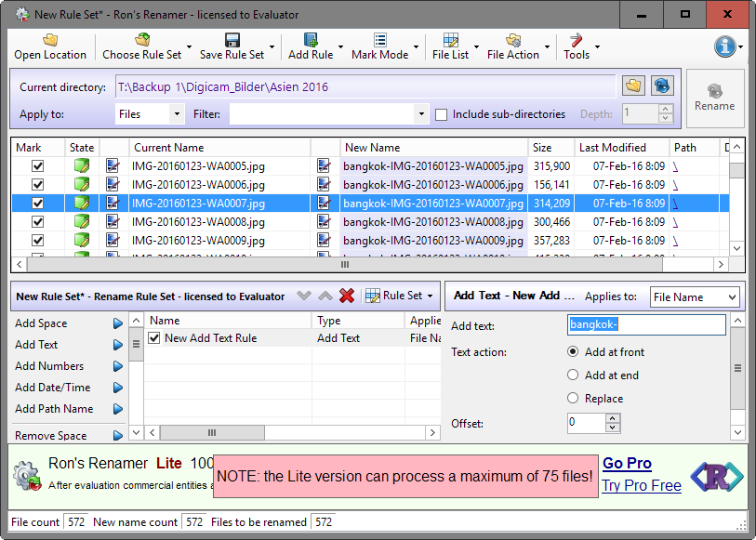Click the Add Rule toolbar icon
Image resolution: width=756 pixels, height=540 pixels.
click(x=311, y=39)
